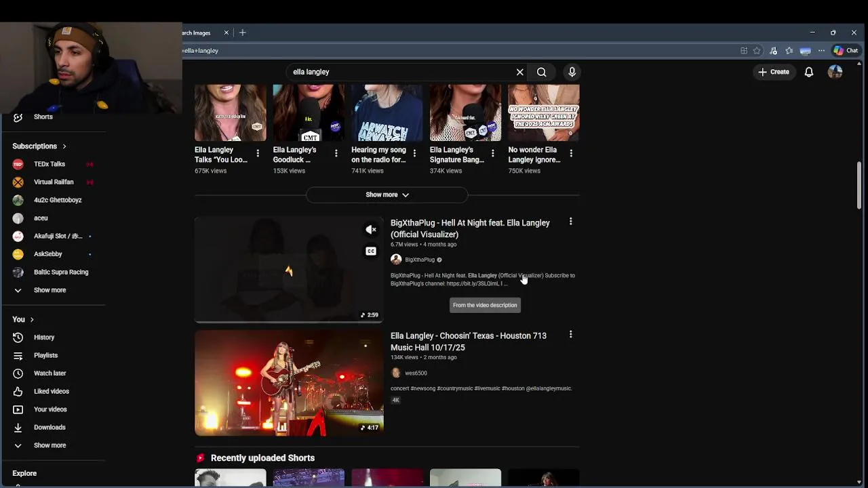Open Ella Langley's Signature Bang short title
Image resolution: width=868 pixels, height=488 pixels.
coord(457,155)
